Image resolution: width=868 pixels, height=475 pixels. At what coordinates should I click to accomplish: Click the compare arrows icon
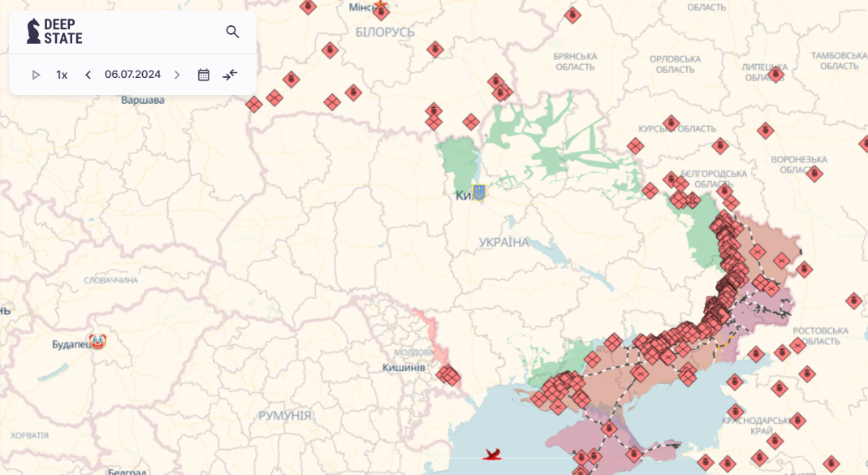click(x=230, y=75)
